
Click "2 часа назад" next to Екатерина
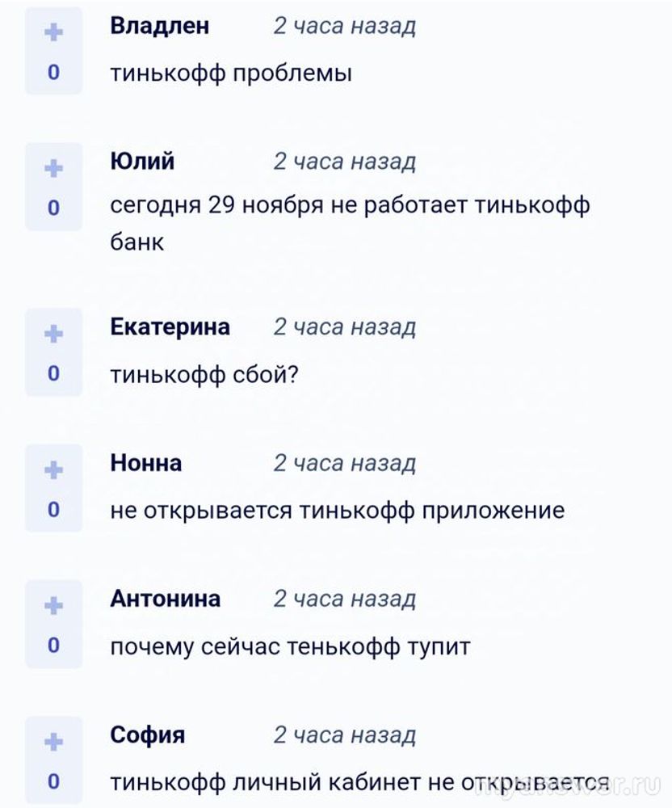pos(344,327)
